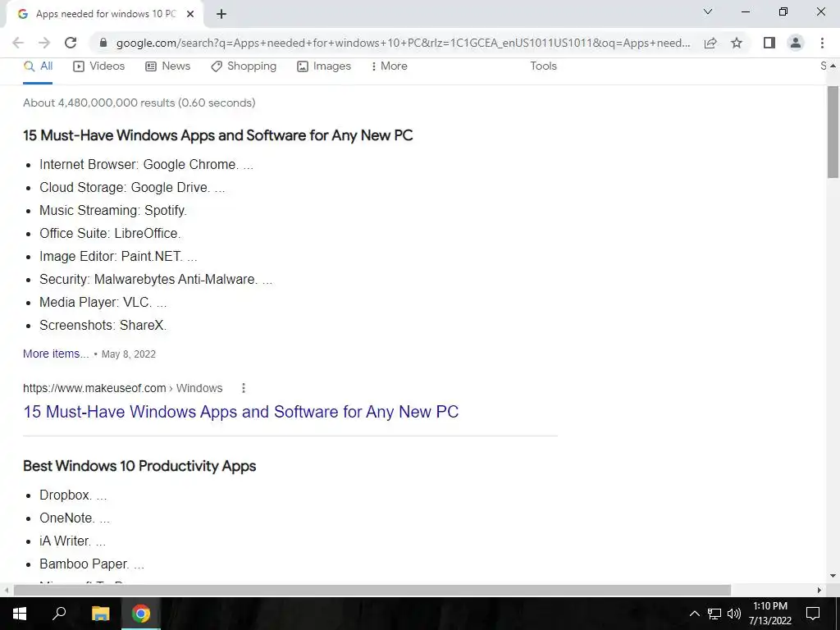Click the address bar URL field
The width and height of the screenshot is (840, 630).
click(403, 43)
